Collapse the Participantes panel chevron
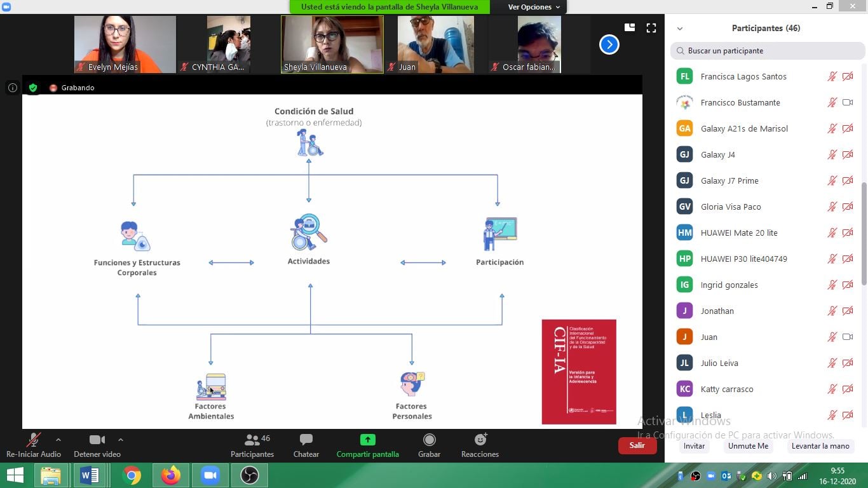 [x=680, y=29]
